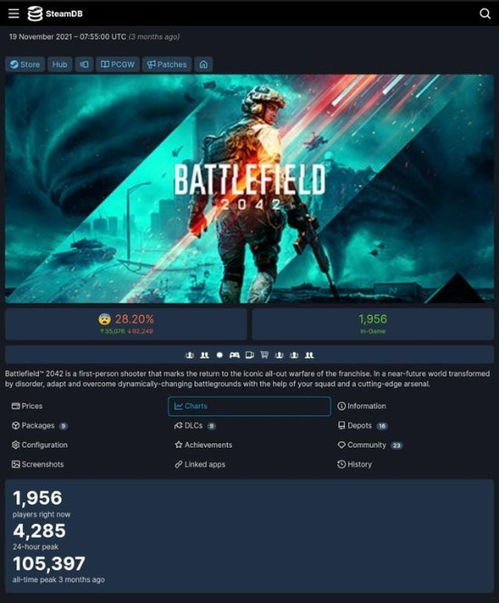The image size is (499, 603).
Task: Open the Packages section
Action: pyautogui.click(x=39, y=426)
